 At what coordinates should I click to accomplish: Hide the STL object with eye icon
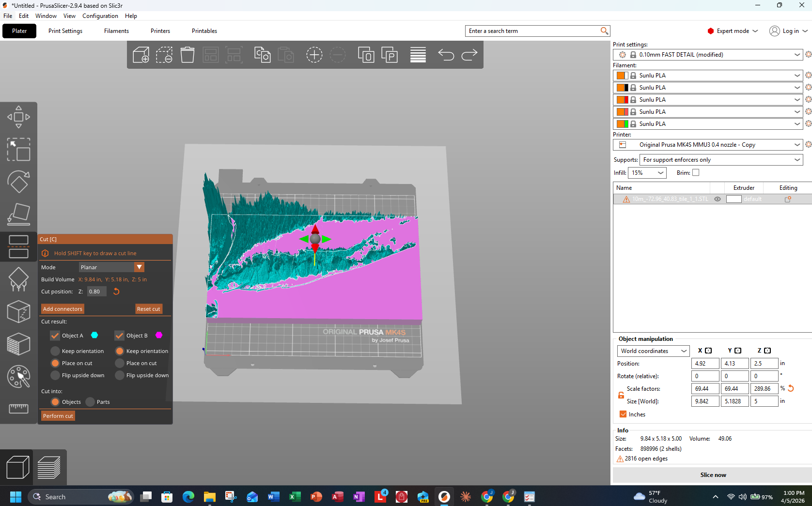718,199
